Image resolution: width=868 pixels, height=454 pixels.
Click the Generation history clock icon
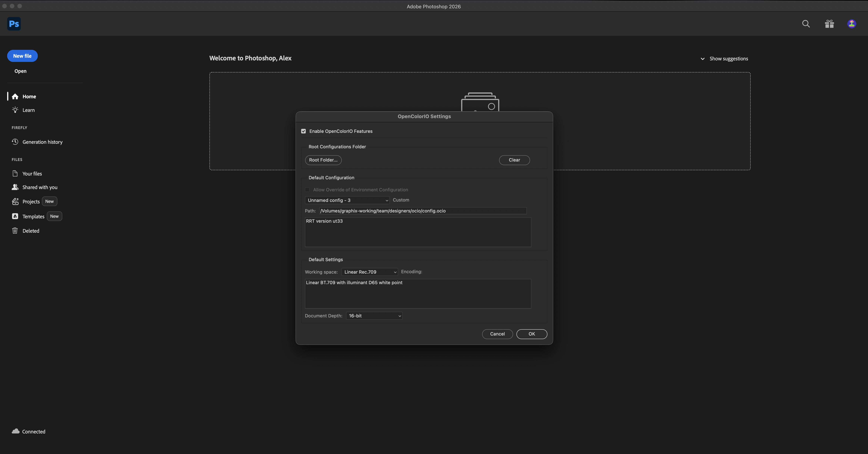15,142
